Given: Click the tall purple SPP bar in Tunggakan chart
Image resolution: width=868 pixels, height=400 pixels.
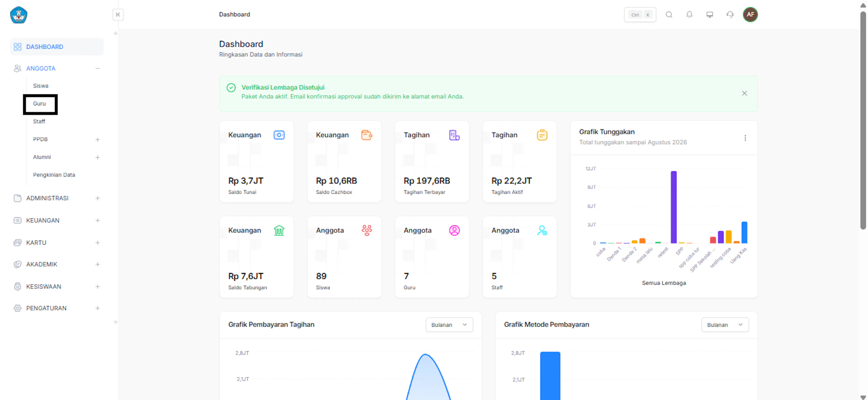Looking at the screenshot, I should click(673, 207).
